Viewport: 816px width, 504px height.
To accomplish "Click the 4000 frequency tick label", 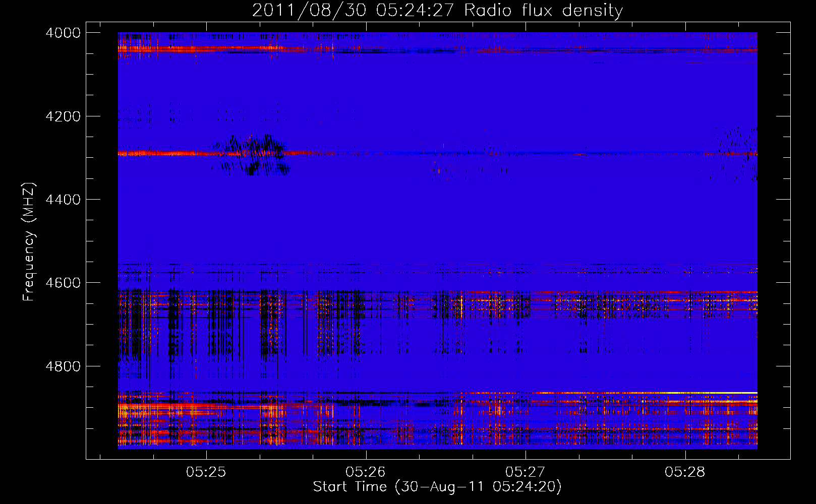I will 63,33.
